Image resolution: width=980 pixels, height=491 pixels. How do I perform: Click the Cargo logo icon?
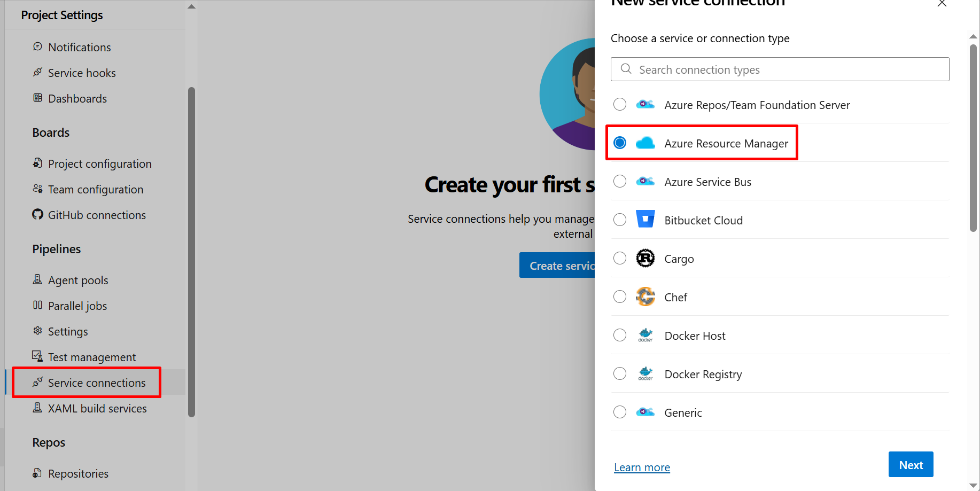pyautogui.click(x=645, y=259)
